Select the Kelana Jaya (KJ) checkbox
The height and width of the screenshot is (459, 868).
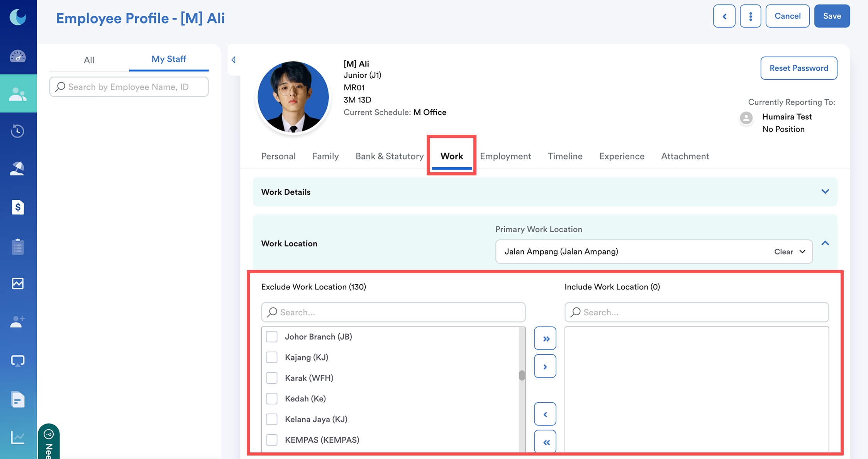coord(272,419)
